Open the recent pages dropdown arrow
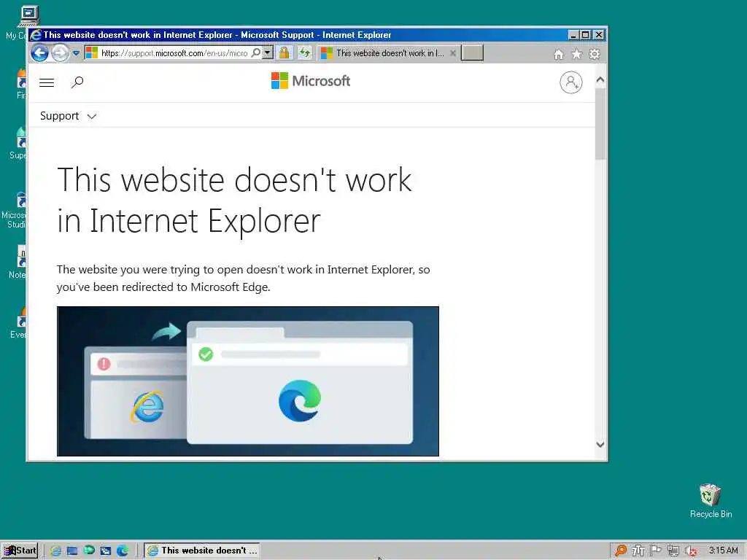This screenshot has height=560, width=747. (76, 53)
